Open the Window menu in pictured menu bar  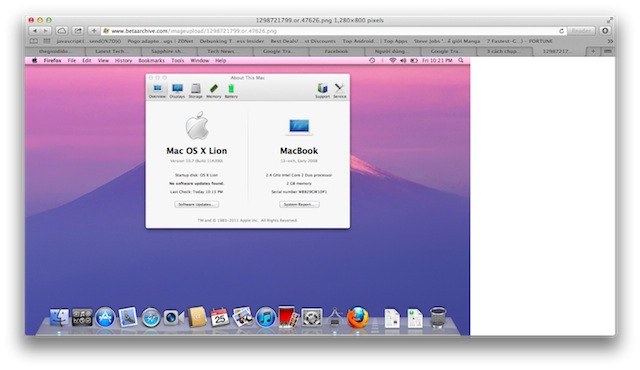click(x=200, y=60)
